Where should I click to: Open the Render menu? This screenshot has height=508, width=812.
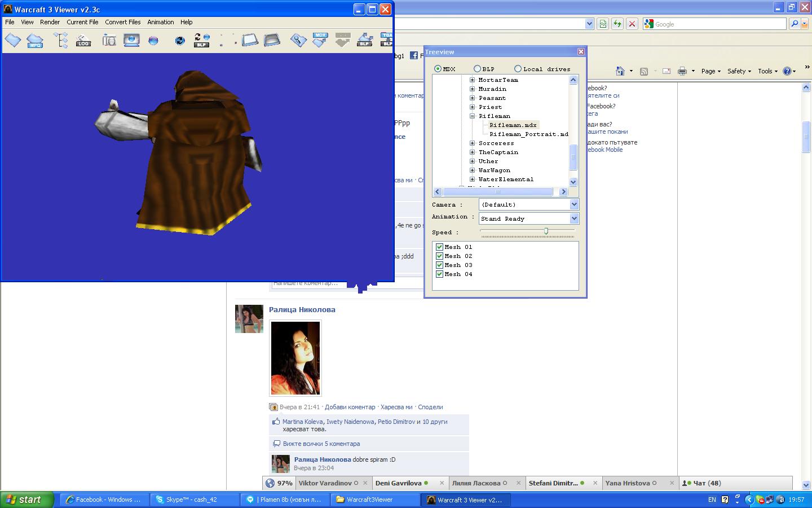point(50,22)
